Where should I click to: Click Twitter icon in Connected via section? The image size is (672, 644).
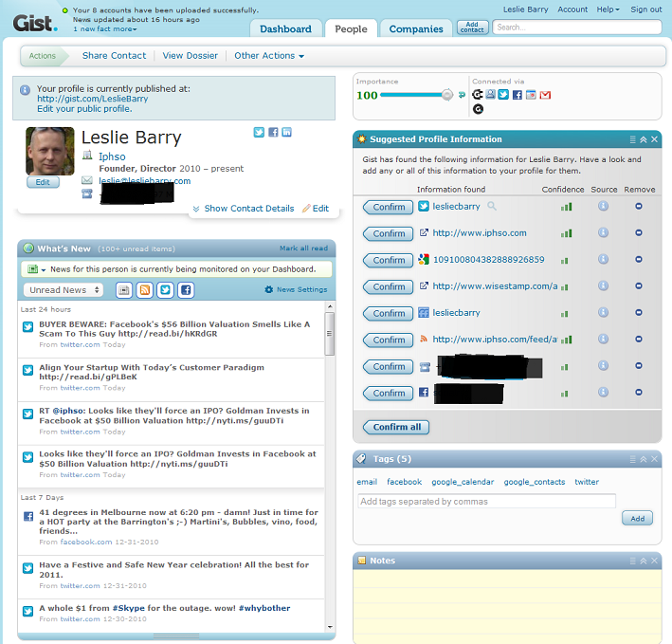503,94
